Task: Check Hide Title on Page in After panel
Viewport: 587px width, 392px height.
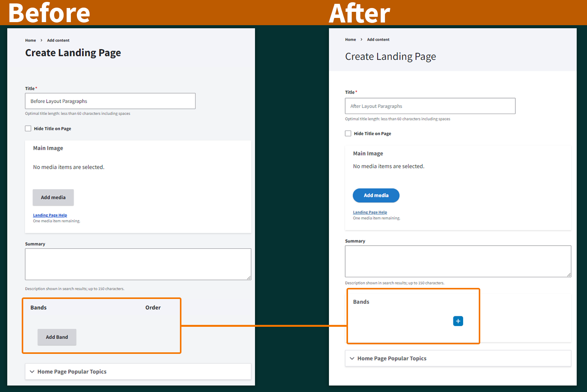Action: pos(348,133)
